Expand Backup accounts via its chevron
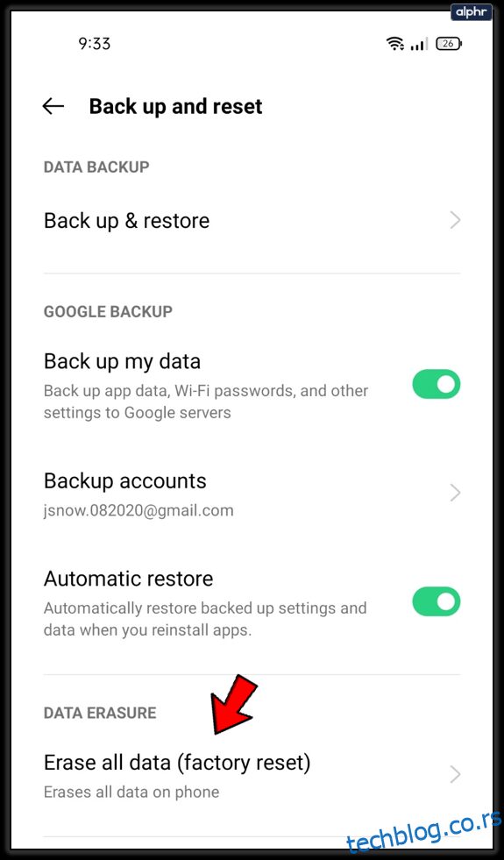The image size is (504, 860). click(x=455, y=493)
